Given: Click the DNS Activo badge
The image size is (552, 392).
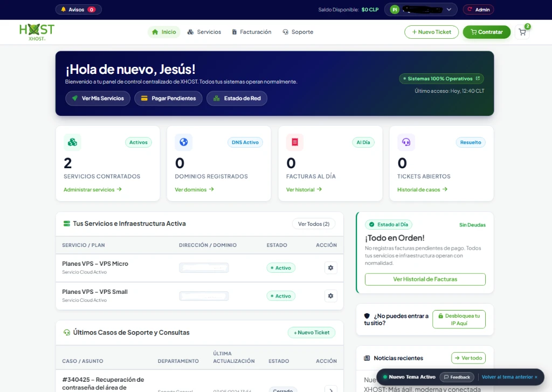Looking at the screenshot, I should coord(245,142).
